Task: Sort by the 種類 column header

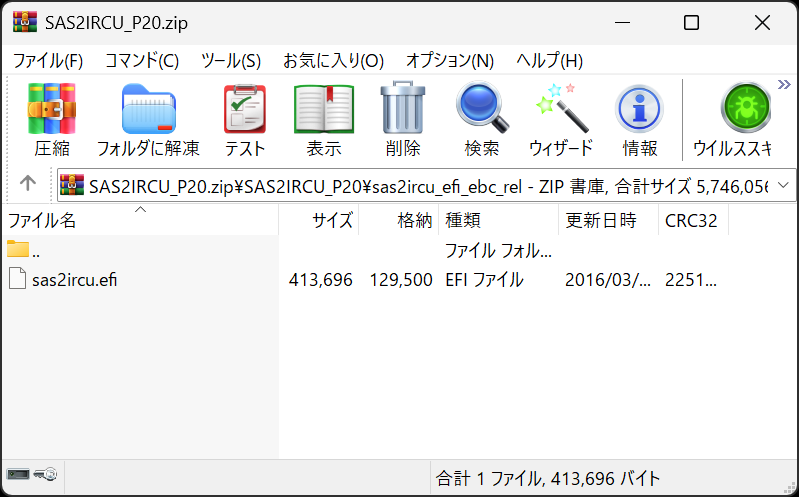Action: (x=499, y=220)
